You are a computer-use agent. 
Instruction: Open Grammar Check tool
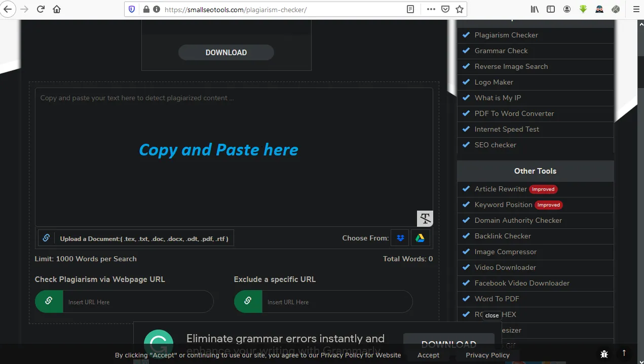coord(501,51)
